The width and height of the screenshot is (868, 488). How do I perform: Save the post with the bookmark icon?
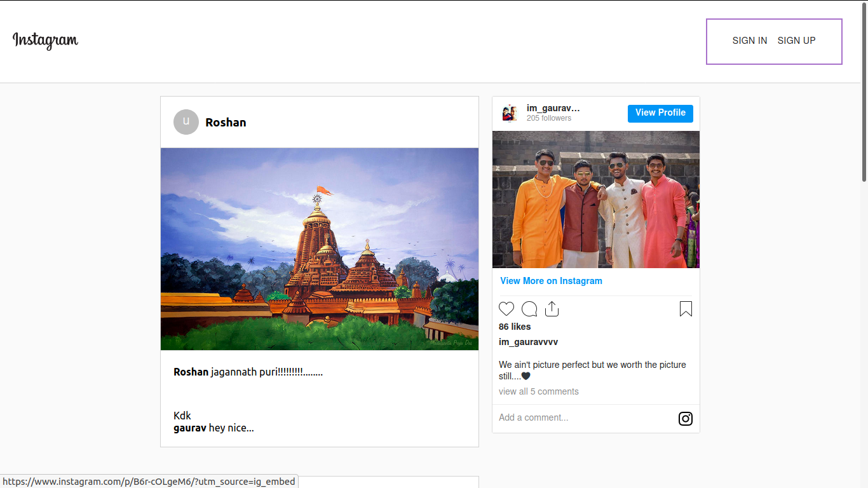(686, 309)
